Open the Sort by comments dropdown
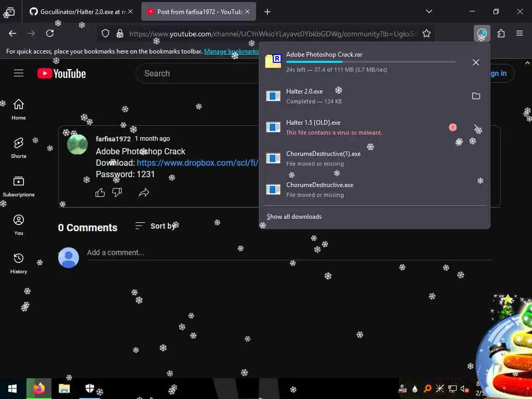The height and width of the screenshot is (399, 532). (x=155, y=226)
